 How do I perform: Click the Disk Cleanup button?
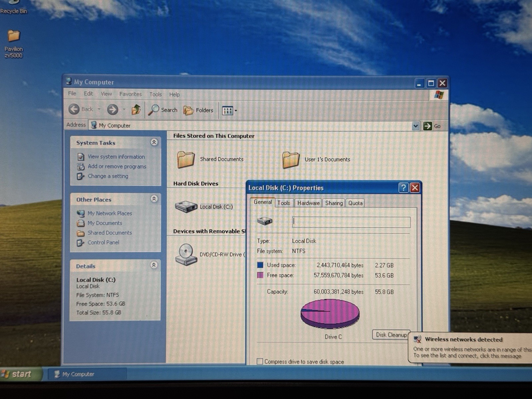point(391,335)
